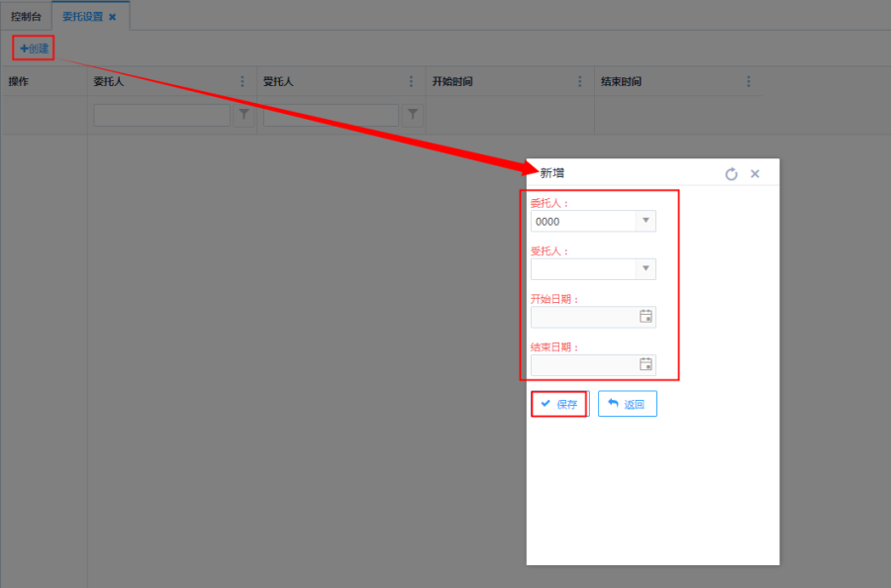Click the 创建 create button
Viewport: 891px width, 588px height.
pos(34,48)
